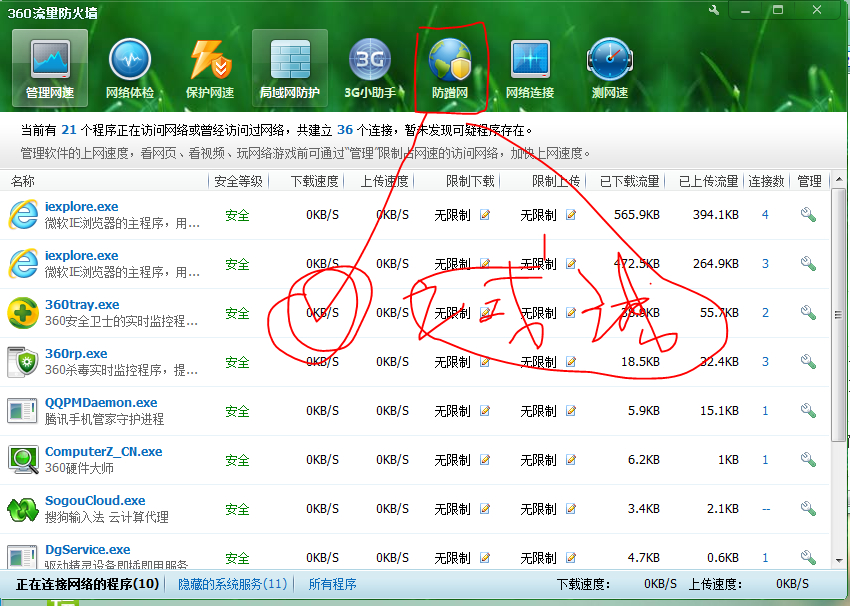Click connection count 4 for first iexplore.exe
The width and height of the screenshot is (850, 606).
pyautogui.click(x=765, y=215)
